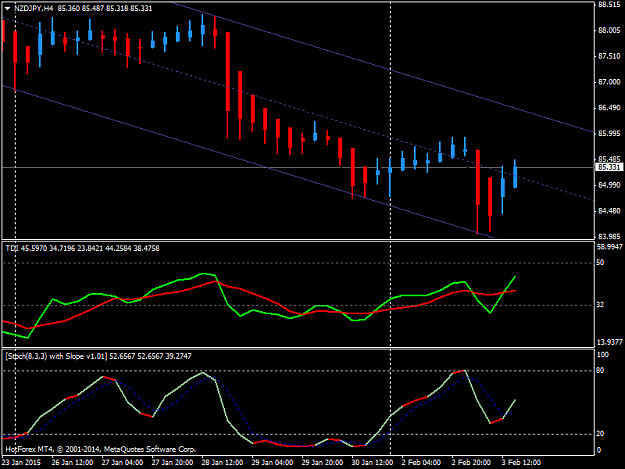Click the 30 Jan 12:00 time label
The width and height of the screenshot is (625, 469).
372,463
